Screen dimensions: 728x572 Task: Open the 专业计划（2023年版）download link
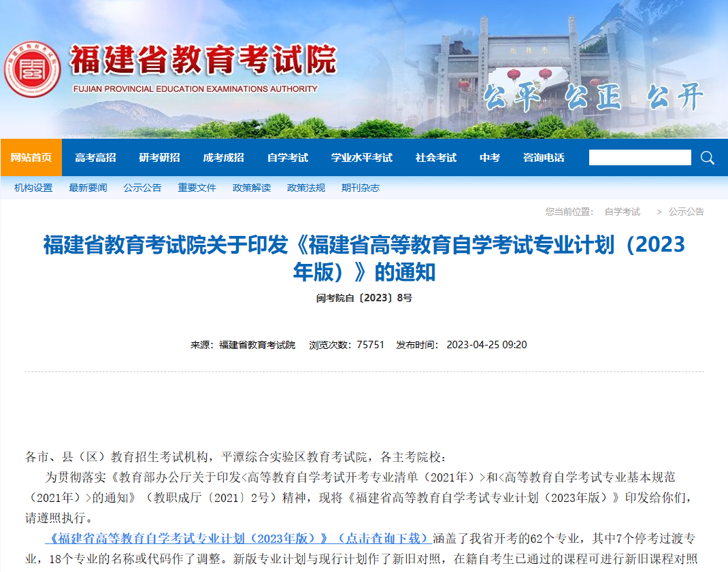[238, 538]
